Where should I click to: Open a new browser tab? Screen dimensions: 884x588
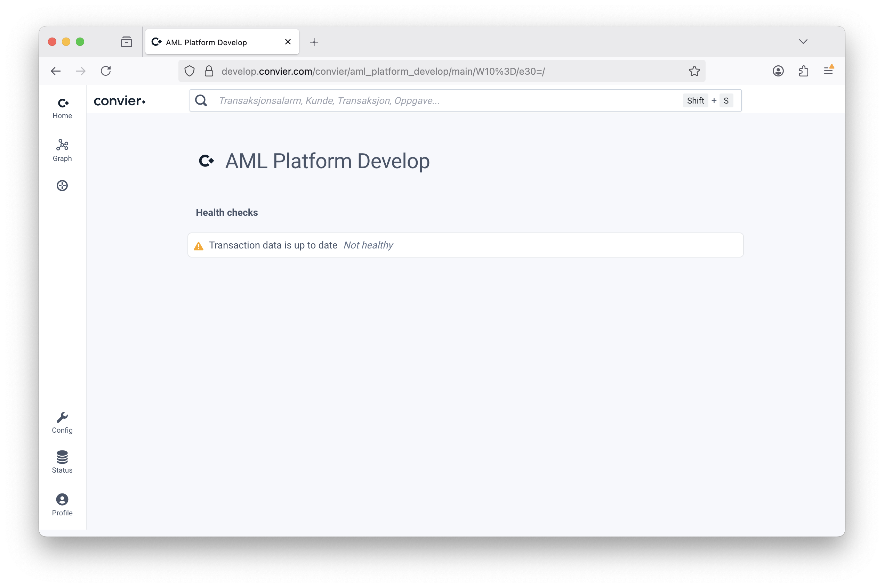[314, 42]
